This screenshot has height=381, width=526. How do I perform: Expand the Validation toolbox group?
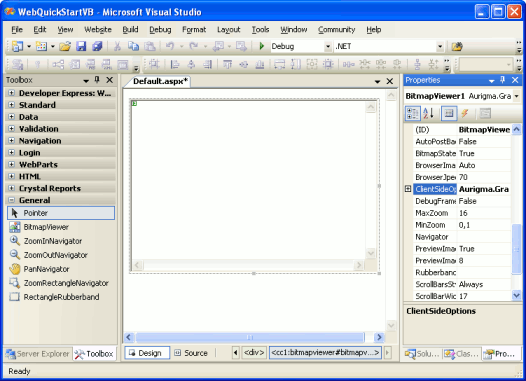point(11,128)
